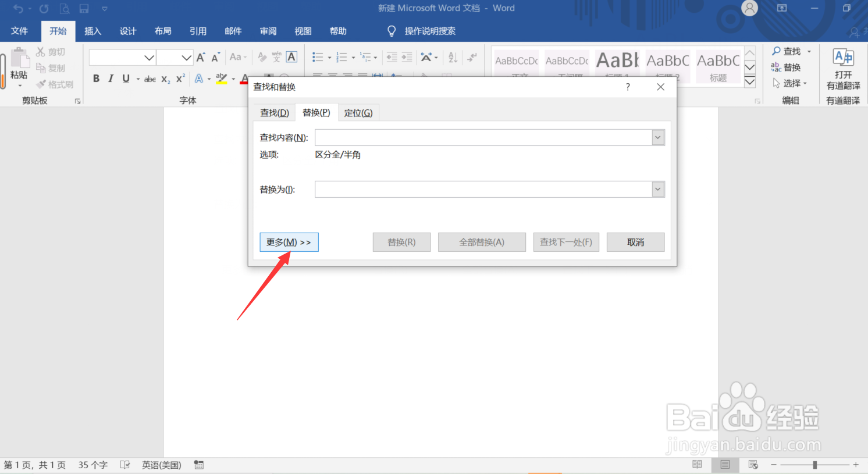Open the 查找内容 history dropdown

657,137
